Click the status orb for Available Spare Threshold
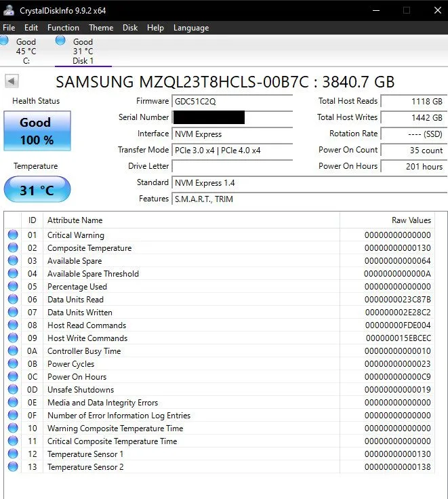The image size is (448, 499). tap(13, 273)
